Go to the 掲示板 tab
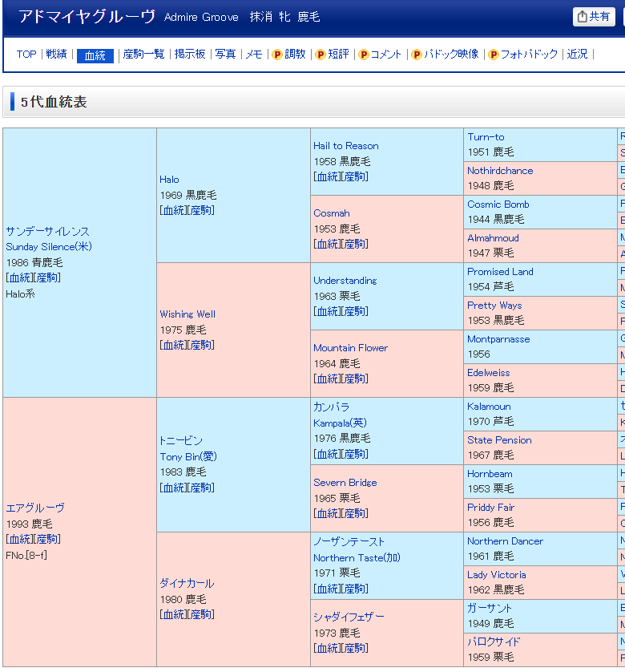Viewport: 625px width, 672px height. tap(190, 55)
